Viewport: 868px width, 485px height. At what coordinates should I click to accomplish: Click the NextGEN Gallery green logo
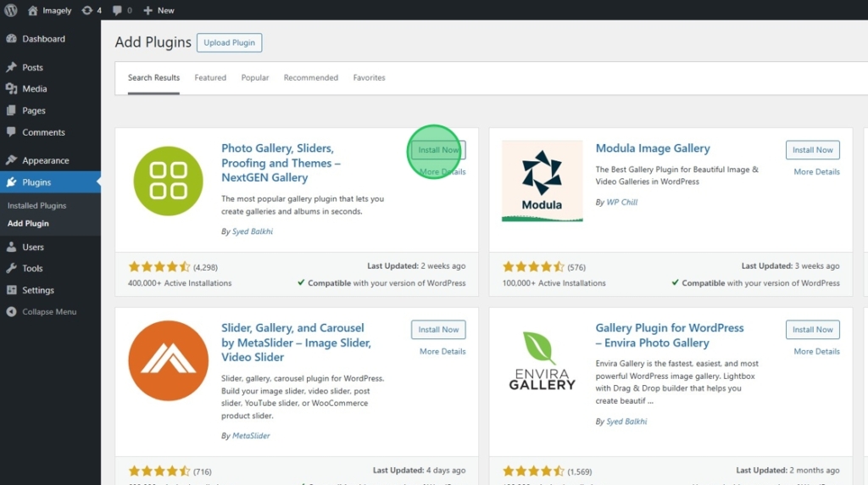click(x=169, y=181)
